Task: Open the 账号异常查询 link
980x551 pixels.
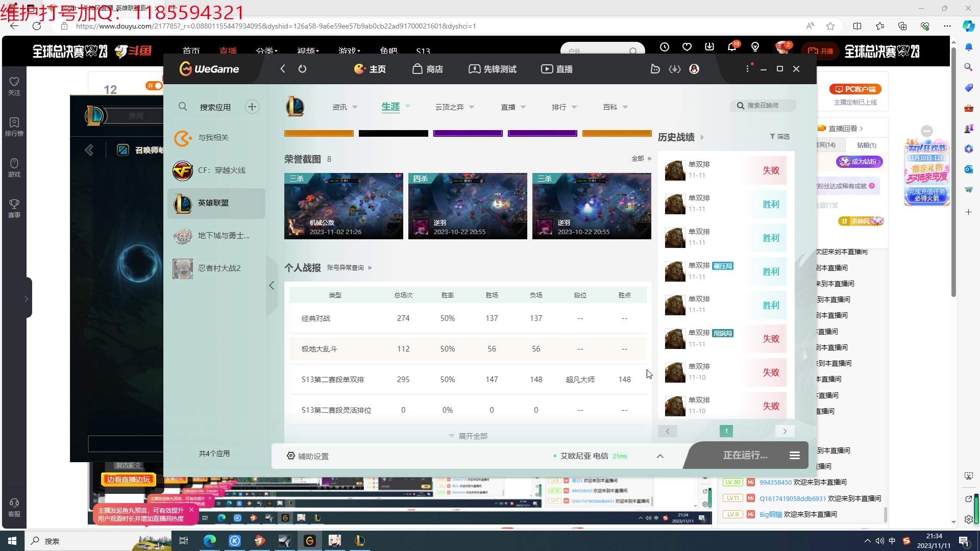Action: coord(345,267)
